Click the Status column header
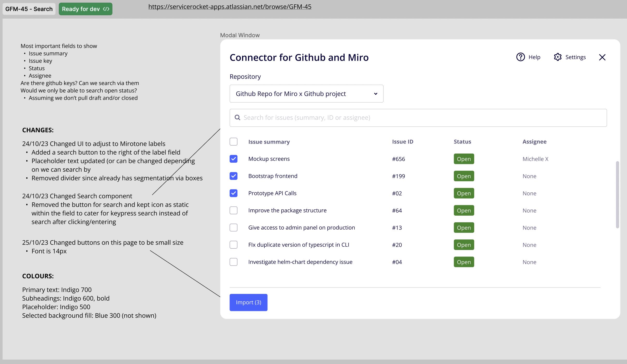The height and width of the screenshot is (364, 627). pyautogui.click(x=462, y=142)
